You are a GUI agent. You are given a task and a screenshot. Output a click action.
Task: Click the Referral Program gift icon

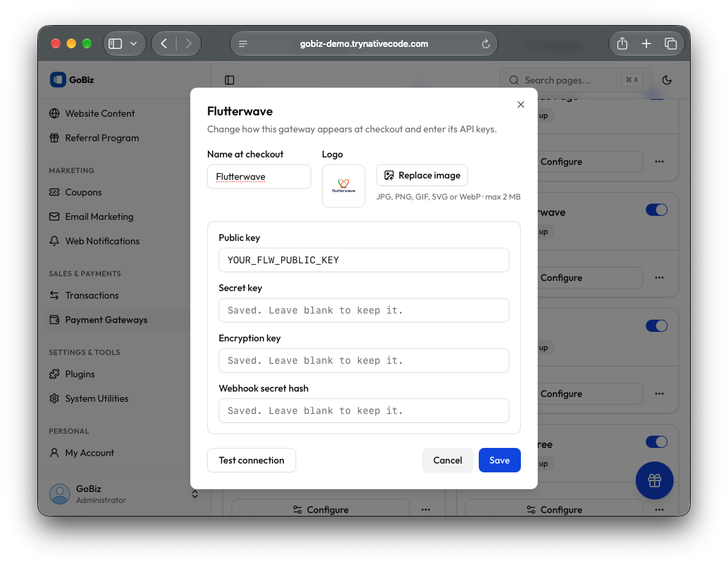click(x=54, y=138)
